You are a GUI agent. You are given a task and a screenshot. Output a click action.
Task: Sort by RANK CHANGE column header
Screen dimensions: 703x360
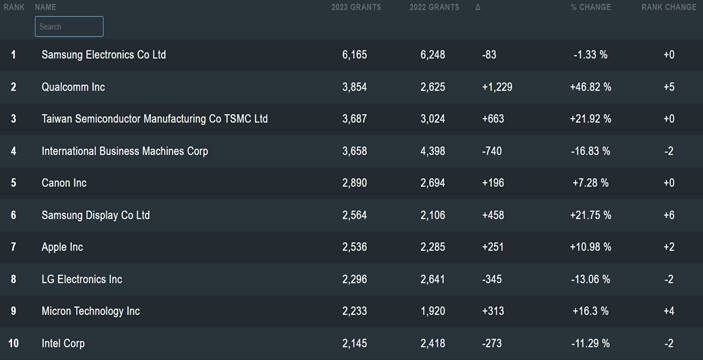point(668,8)
